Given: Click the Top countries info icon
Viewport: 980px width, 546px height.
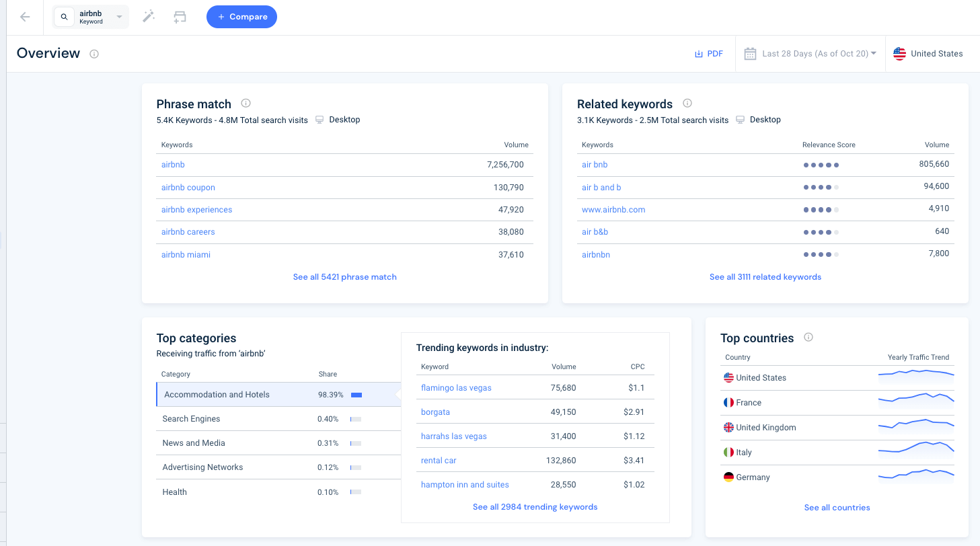Looking at the screenshot, I should pyautogui.click(x=808, y=337).
